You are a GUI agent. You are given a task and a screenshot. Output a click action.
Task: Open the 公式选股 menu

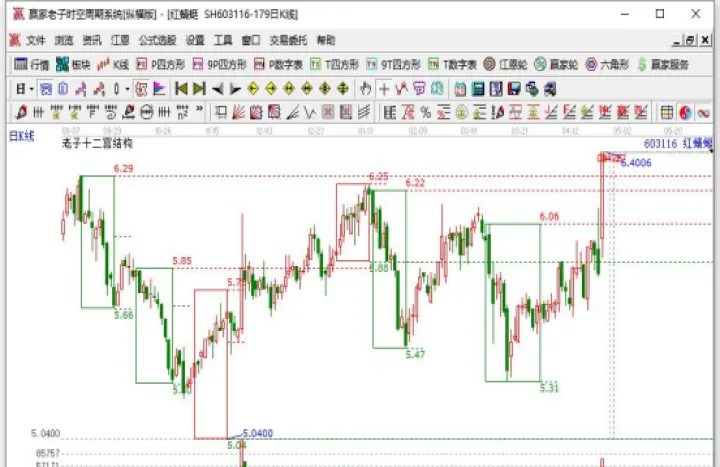(x=157, y=40)
